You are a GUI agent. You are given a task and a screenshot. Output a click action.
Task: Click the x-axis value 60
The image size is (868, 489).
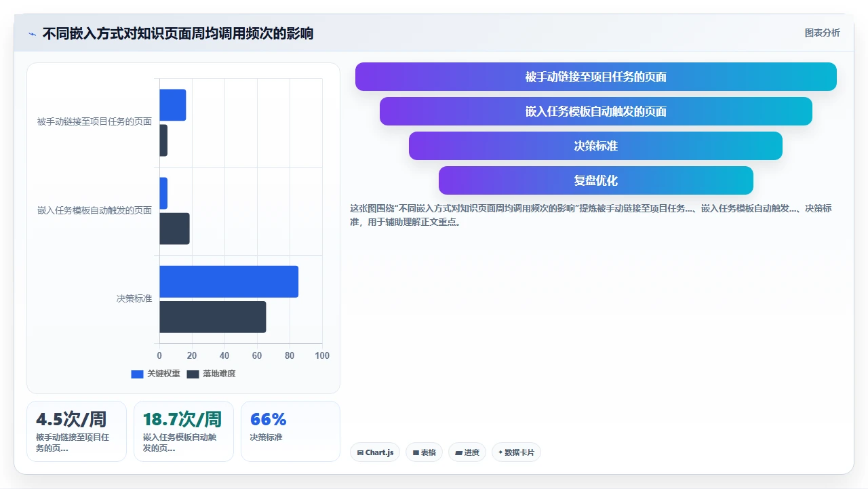point(257,355)
